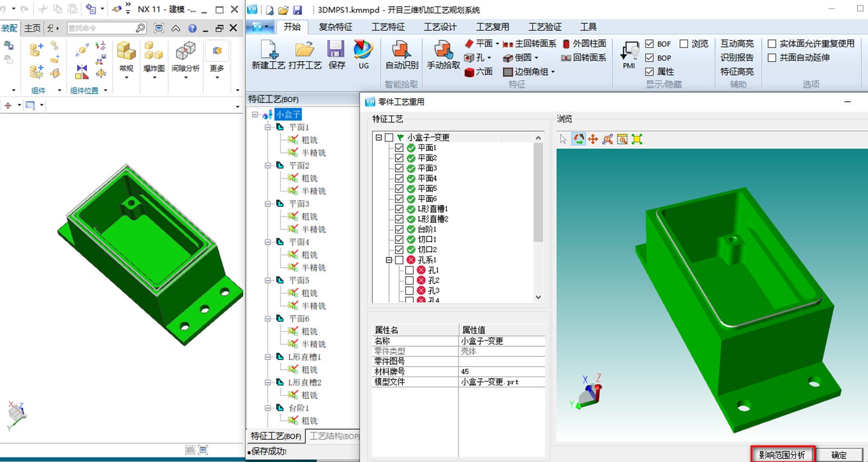Click the 影响范围分析 button
This screenshot has height=462, width=868.
[782, 455]
